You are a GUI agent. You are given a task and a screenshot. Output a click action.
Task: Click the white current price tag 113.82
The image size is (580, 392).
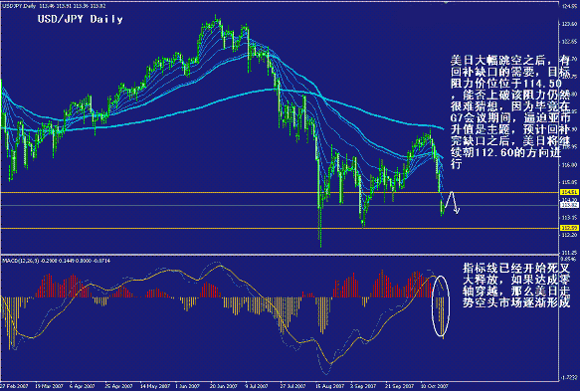(569, 205)
